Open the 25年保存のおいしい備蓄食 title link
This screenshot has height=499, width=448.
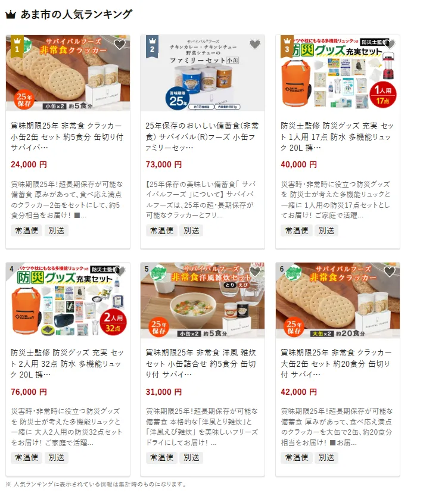coord(202,136)
